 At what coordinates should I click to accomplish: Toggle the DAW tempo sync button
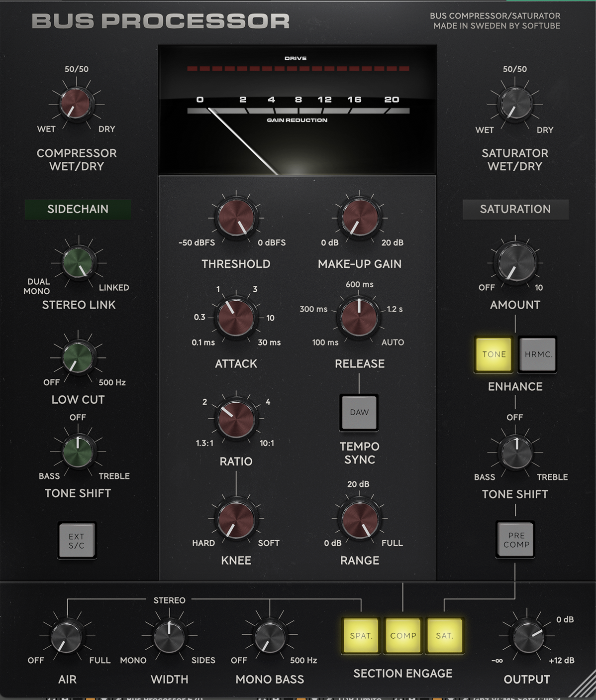tap(359, 412)
